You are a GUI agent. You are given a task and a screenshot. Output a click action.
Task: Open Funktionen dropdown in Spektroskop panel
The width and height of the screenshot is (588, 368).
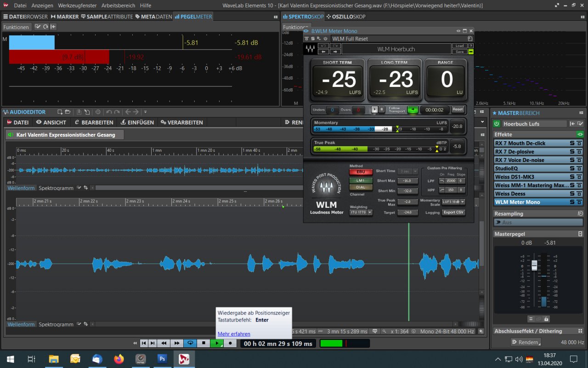(296, 27)
